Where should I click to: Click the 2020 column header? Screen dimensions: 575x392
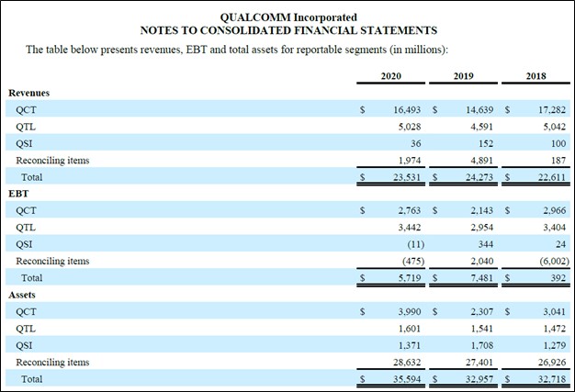coord(391,76)
